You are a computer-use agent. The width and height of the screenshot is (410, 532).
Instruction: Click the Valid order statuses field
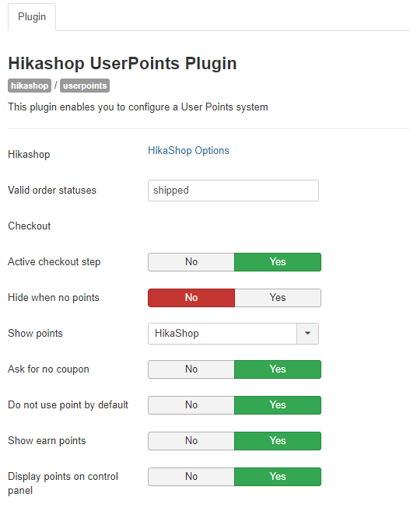tap(233, 191)
